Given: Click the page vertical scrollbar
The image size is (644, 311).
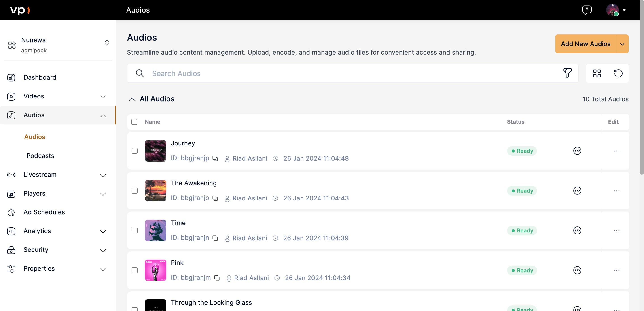Looking at the screenshot, I should coord(642,87).
